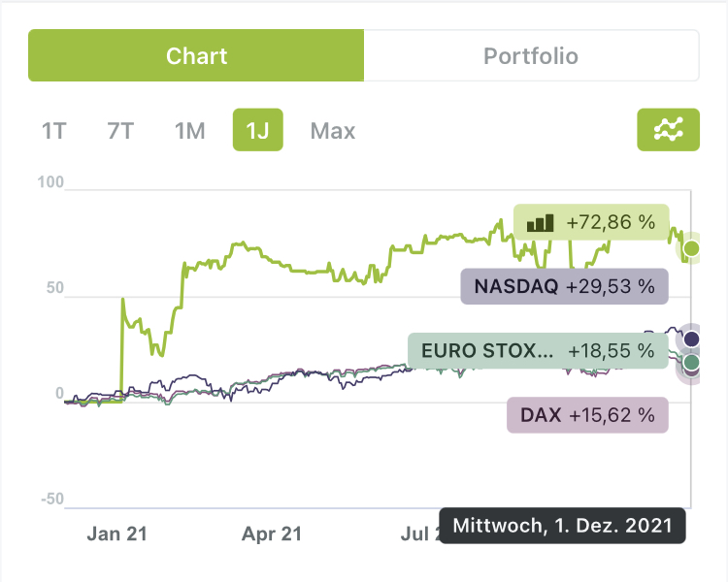Click the Apr 21 axis label
The height and width of the screenshot is (582, 728).
(x=272, y=533)
